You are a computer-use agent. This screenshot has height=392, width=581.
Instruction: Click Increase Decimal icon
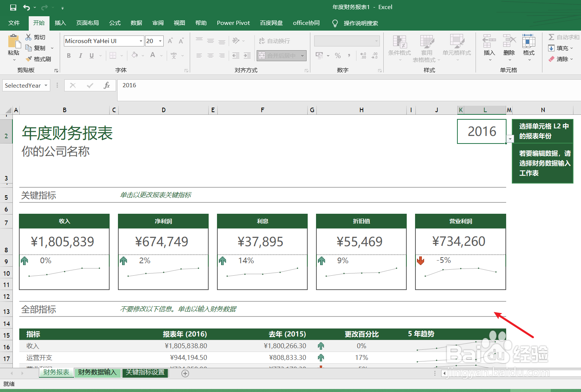363,56
